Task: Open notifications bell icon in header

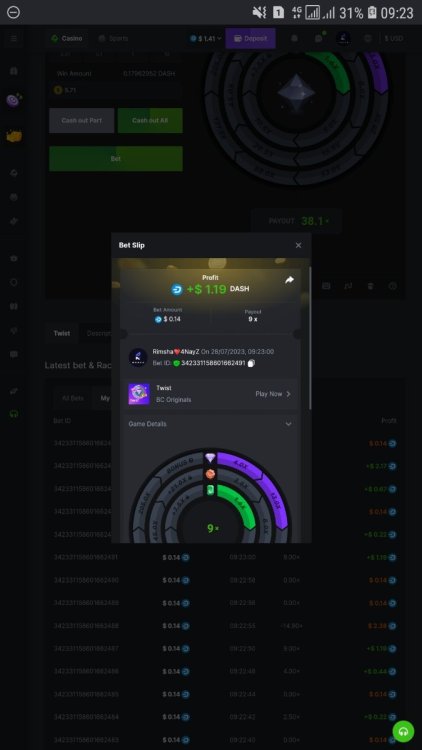Action: click(x=295, y=38)
